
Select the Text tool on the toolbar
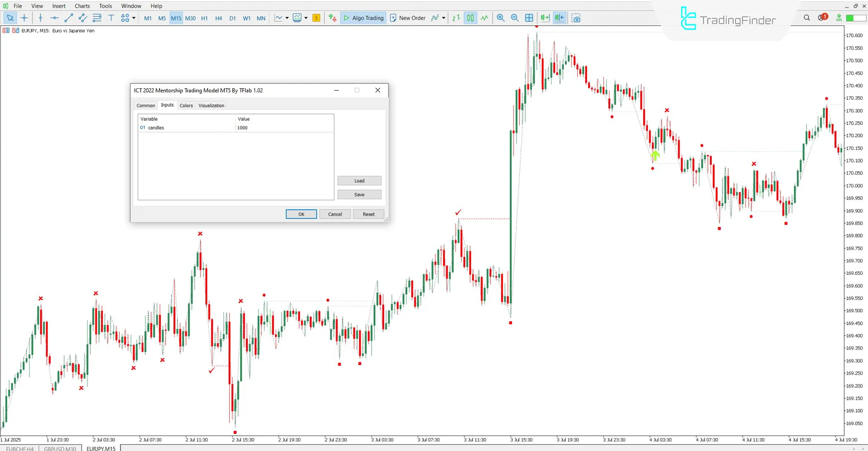click(111, 18)
